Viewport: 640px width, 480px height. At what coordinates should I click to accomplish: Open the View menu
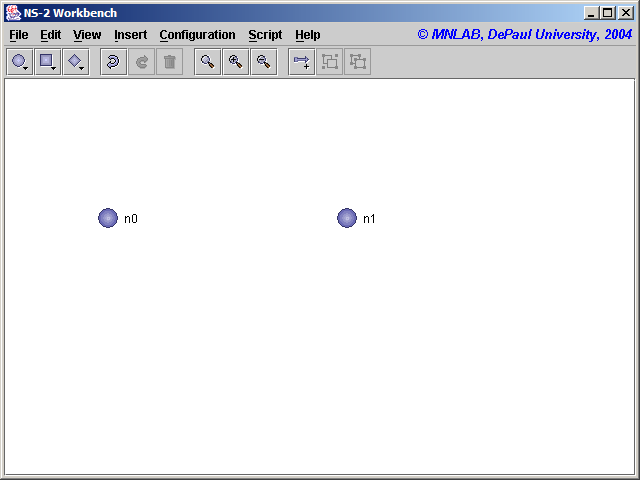(87, 35)
